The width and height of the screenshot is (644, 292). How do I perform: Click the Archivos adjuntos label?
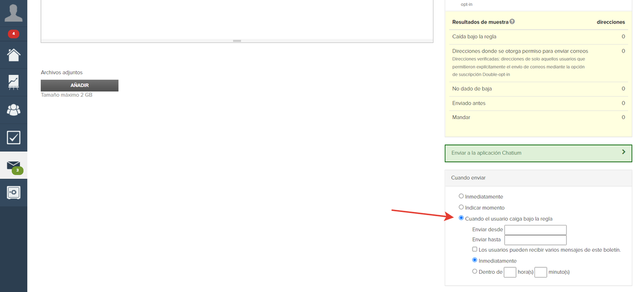(62, 72)
